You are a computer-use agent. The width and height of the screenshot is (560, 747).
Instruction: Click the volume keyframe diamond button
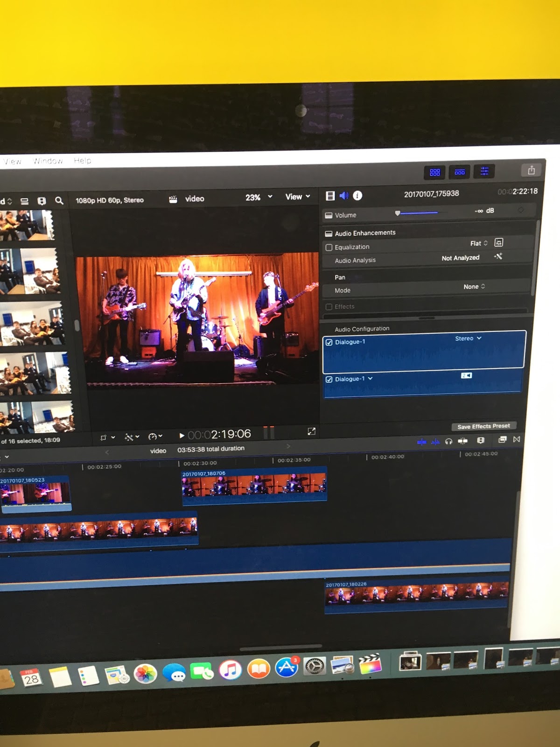[x=521, y=210]
